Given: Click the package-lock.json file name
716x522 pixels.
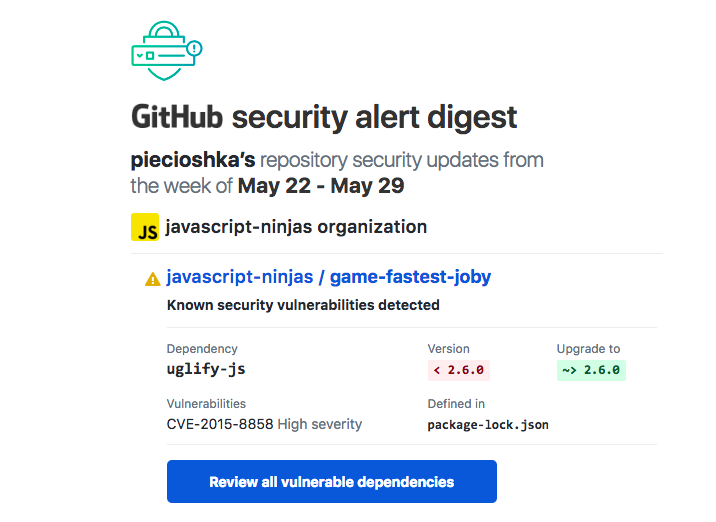Looking at the screenshot, I should [x=488, y=425].
